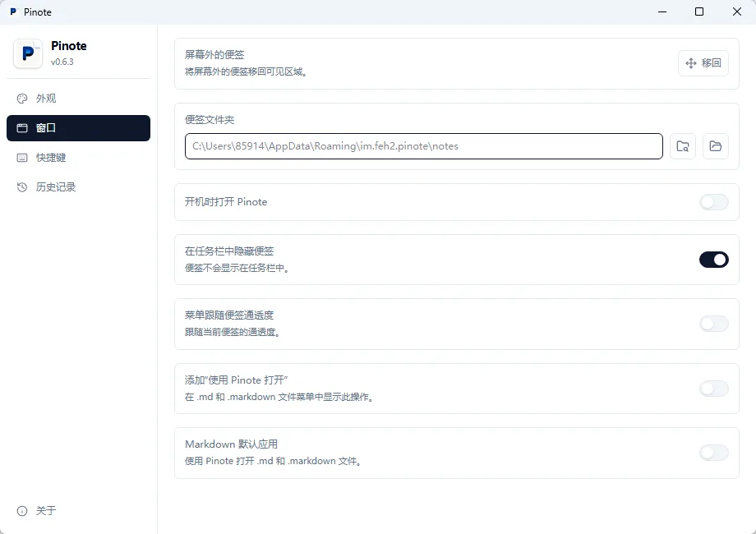
Task: Minimize the Pinote window
Action: coord(662,12)
